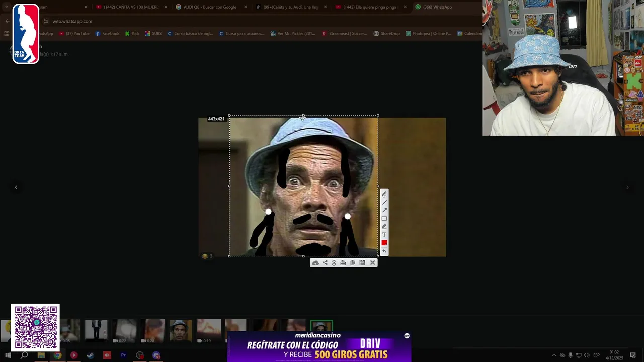This screenshot has height=362, width=644.
Task: Switch to Cañita y su Audi TikTok tab
Action: (290, 7)
